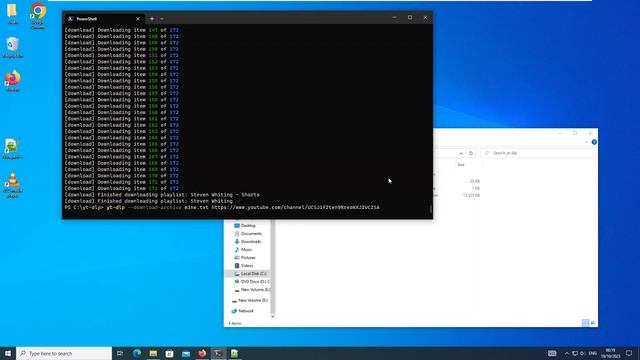The height and width of the screenshot is (360, 640).
Task: Select Network in the Explorer sidebar
Action: click(245, 311)
